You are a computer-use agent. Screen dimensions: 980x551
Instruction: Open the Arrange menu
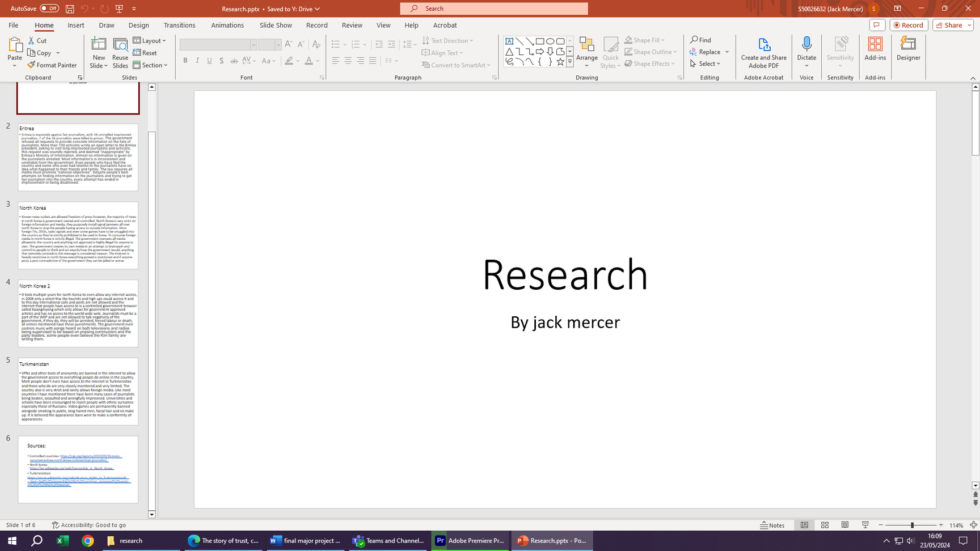[x=587, y=53]
